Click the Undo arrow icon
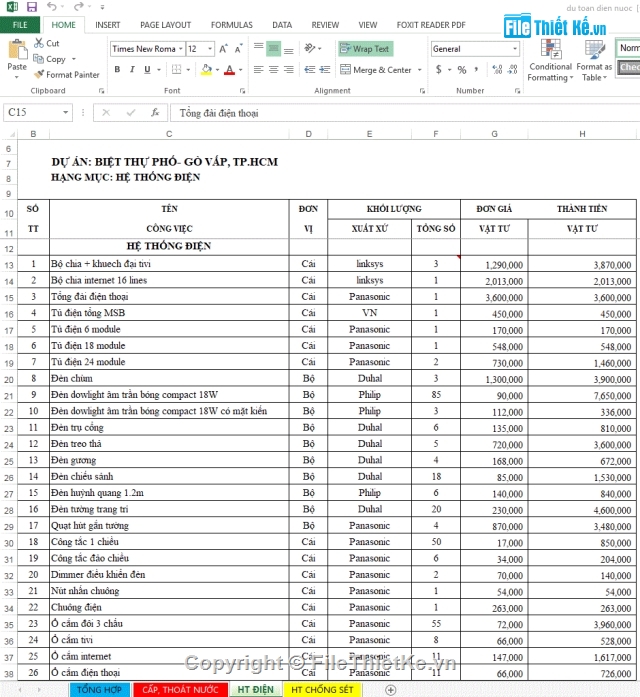 [x=52, y=7]
